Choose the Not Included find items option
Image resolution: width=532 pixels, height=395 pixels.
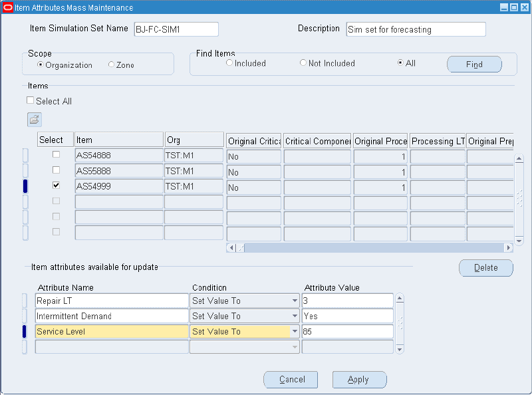[x=303, y=63]
